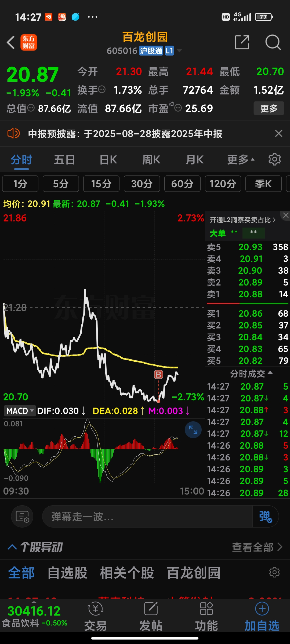Open the 更多 chart period dropdown
This screenshot has height=644, width=290.
point(241,160)
